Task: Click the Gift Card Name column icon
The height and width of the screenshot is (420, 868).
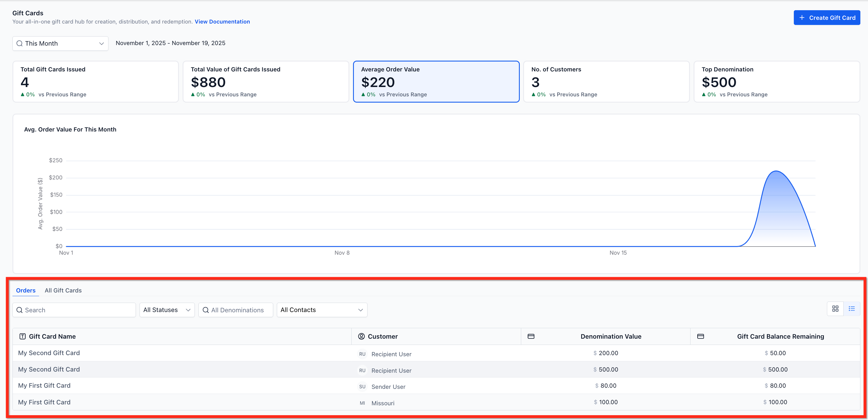Action: [x=23, y=336]
